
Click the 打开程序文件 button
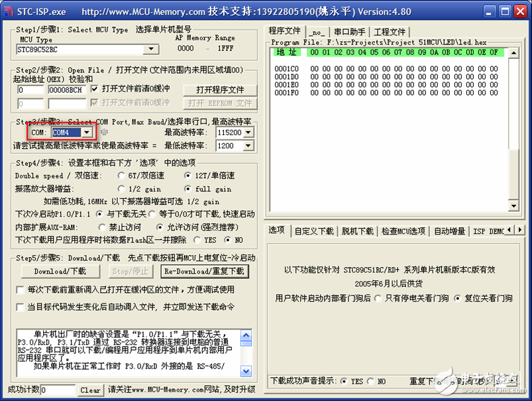(220, 89)
